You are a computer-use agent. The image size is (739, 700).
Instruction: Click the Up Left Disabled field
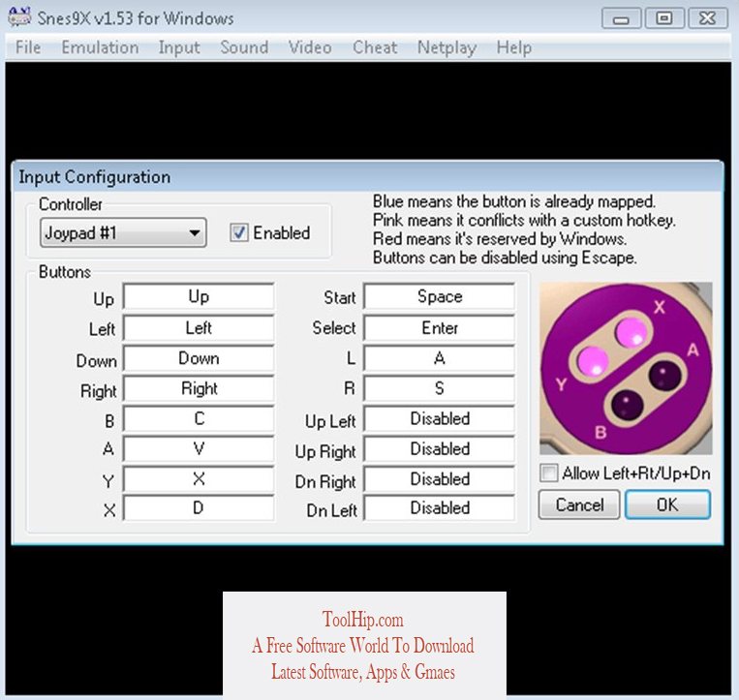(440, 418)
